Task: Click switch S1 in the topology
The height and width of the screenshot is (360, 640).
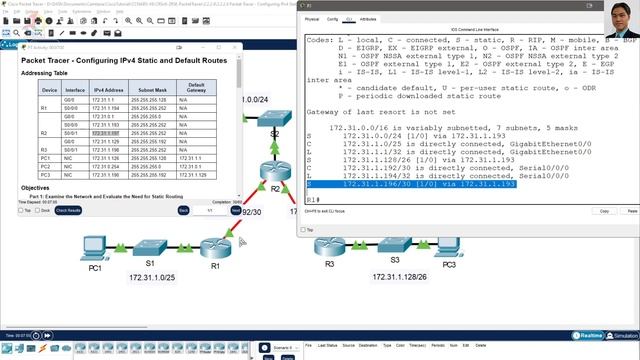Action: [x=150, y=248]
